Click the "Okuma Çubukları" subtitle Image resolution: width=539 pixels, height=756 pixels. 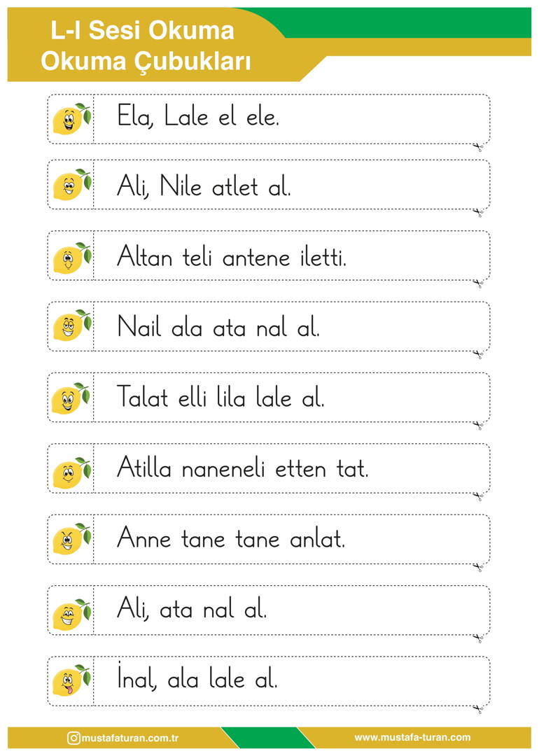pyautogui.click(x=146, y=61)
